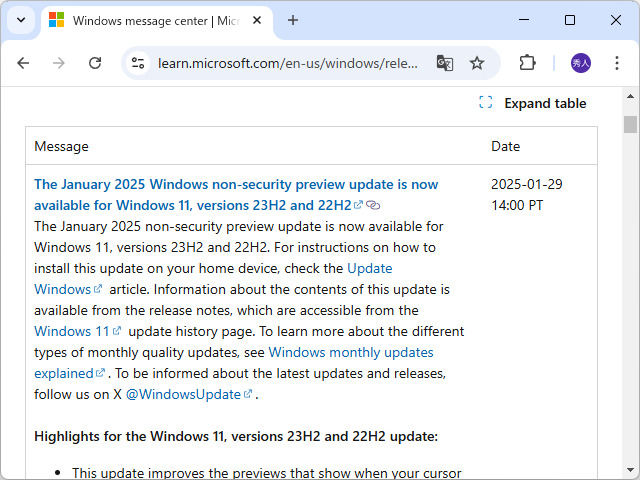Click the translate page icon
This screenshot has height=480, width=640.
pos(445,63)
